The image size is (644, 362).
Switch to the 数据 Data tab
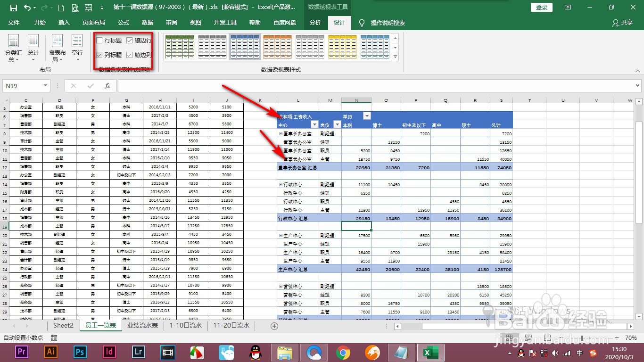(148, 23)
